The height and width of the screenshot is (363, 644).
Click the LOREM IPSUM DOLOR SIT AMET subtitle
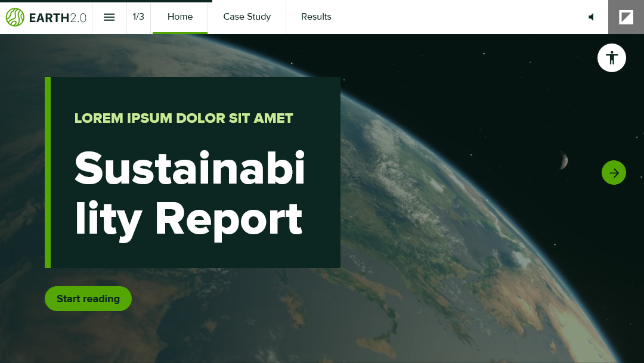[x=184, y=118]
